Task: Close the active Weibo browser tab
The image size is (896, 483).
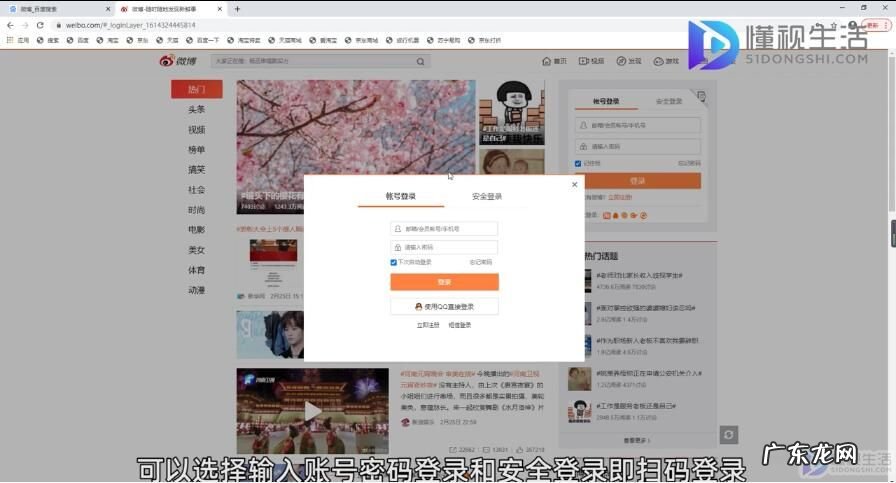Action: click(x=220, y=9)
